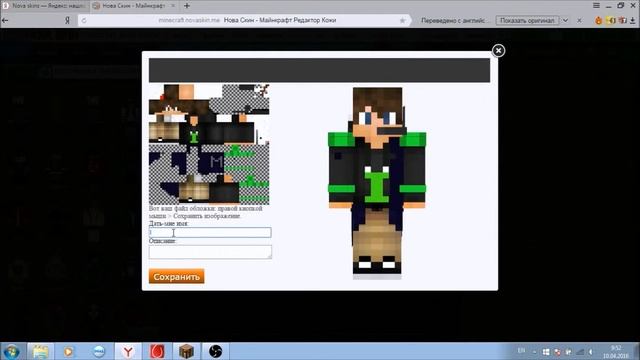The width and height of the screenshot is (640, 360).
Task: Click the EN language indicator in tray
Action: pyautogui.click(x=522, y=351)
